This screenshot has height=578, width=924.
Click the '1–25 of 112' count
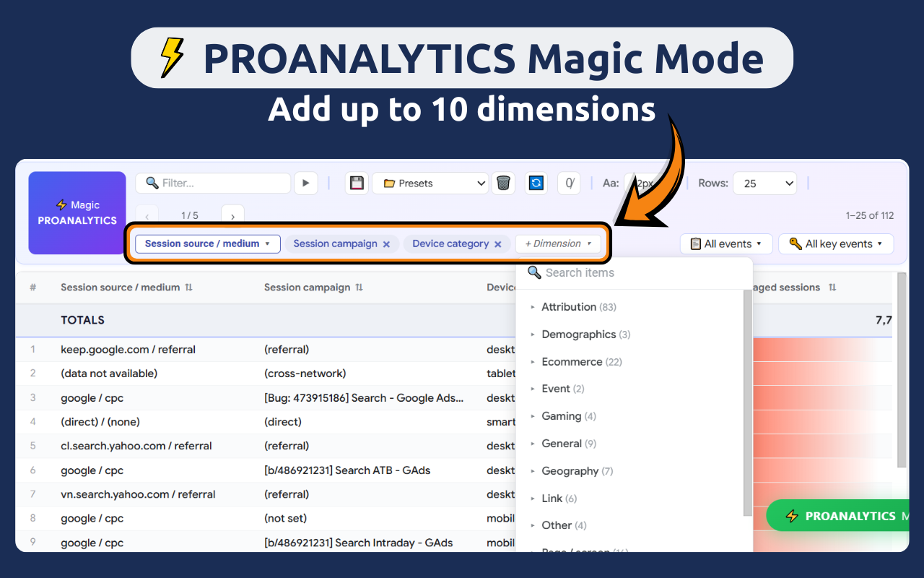pyautogui.click(x=869, y=215)
